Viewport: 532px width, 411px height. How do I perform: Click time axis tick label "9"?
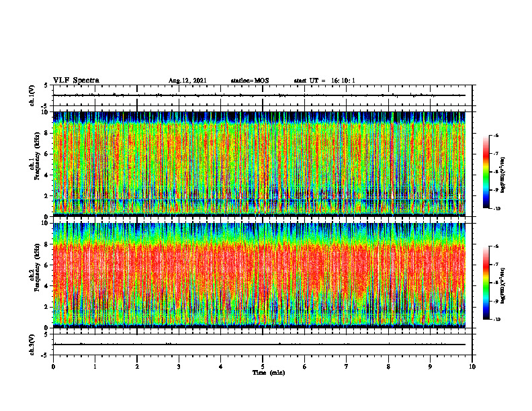click(430, 367)
